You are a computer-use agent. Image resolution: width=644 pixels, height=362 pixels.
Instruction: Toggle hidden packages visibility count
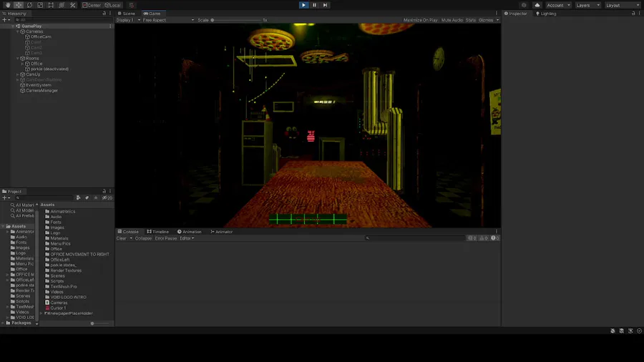[x=107, y=198]
